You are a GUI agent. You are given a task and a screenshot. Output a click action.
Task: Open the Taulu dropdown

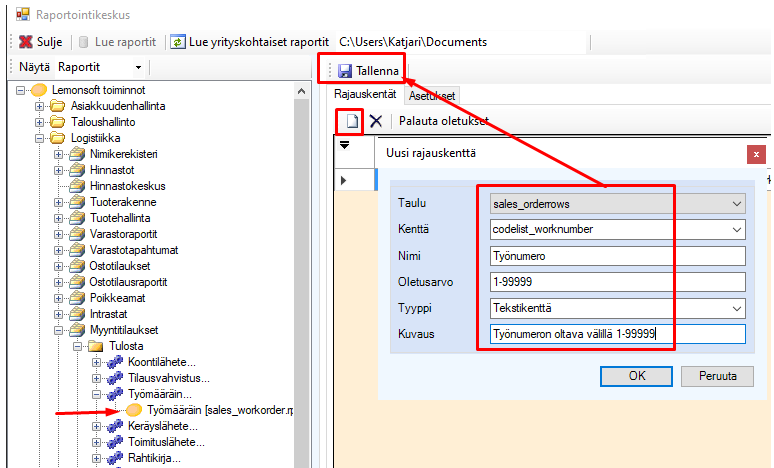coord(737,203)
